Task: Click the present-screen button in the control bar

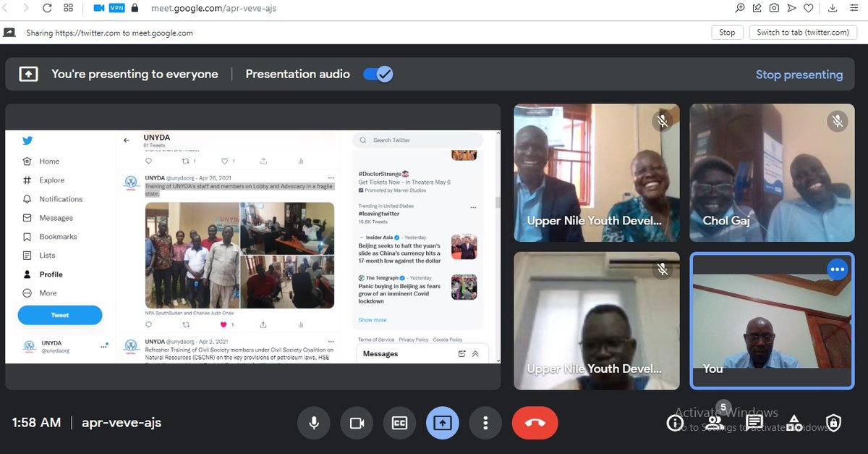Action: pos(443,423)
